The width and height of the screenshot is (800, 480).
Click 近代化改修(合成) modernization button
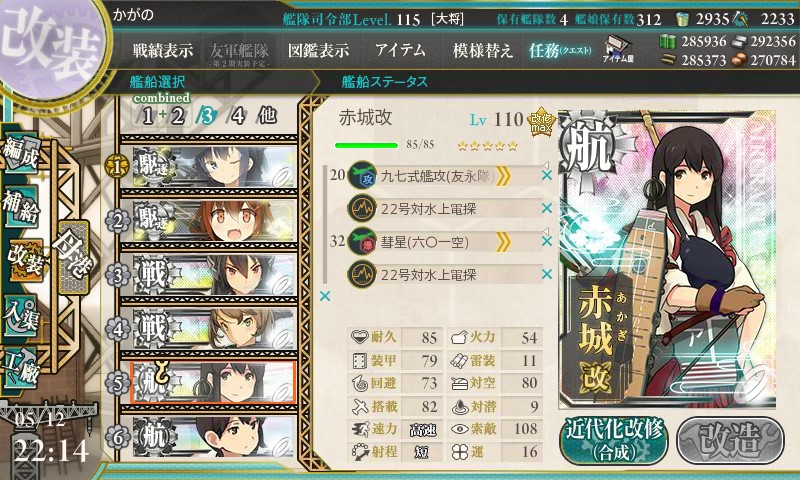coord(614,440)
